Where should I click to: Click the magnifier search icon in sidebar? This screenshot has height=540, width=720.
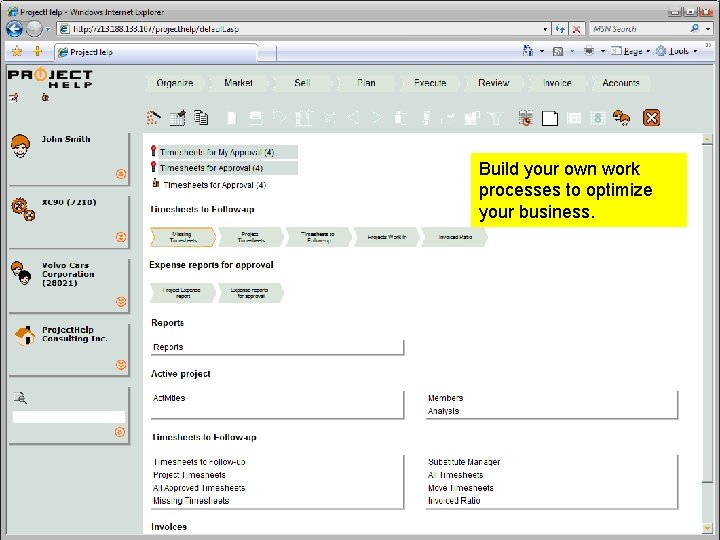click(20, 398)
